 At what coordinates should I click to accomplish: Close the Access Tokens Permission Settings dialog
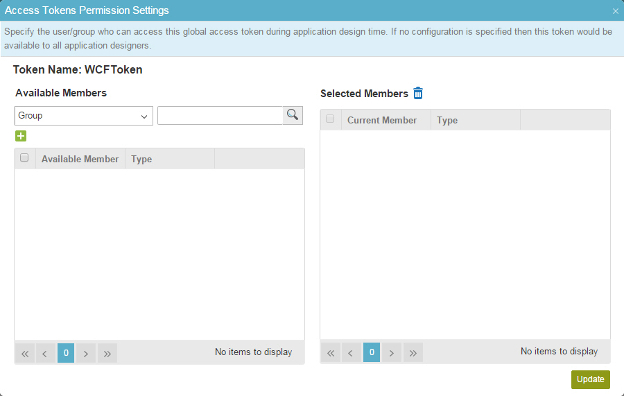coord(616,11)
